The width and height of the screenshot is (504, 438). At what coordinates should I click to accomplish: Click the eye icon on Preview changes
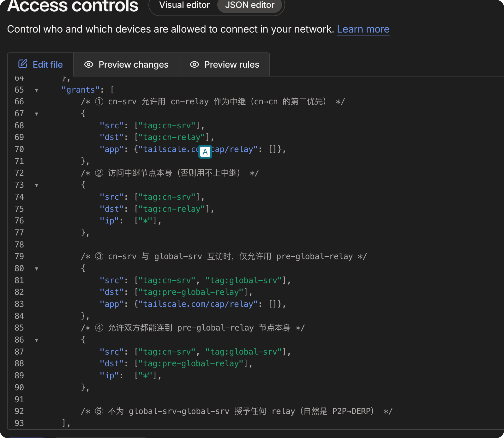pyautogui.click(x=89, y=64)
